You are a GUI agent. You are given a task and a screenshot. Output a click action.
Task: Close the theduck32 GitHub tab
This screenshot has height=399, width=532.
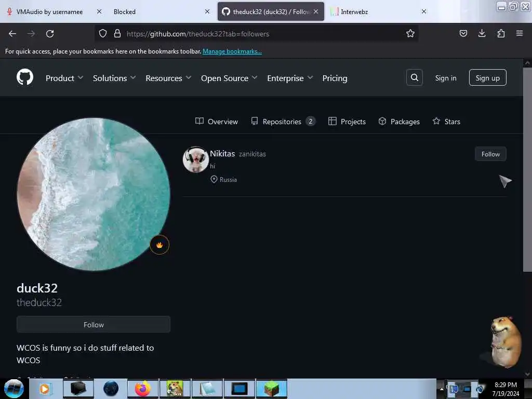tap(316, 11)
